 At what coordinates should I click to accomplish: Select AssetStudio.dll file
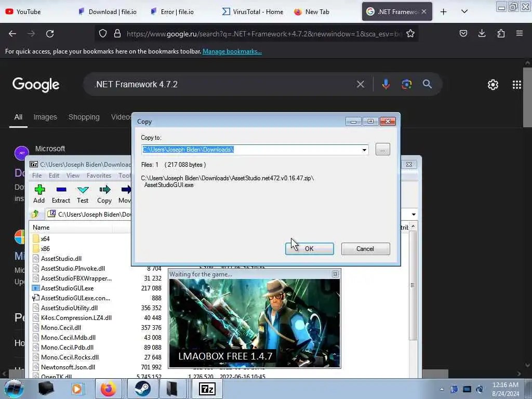tap(57, 259)
